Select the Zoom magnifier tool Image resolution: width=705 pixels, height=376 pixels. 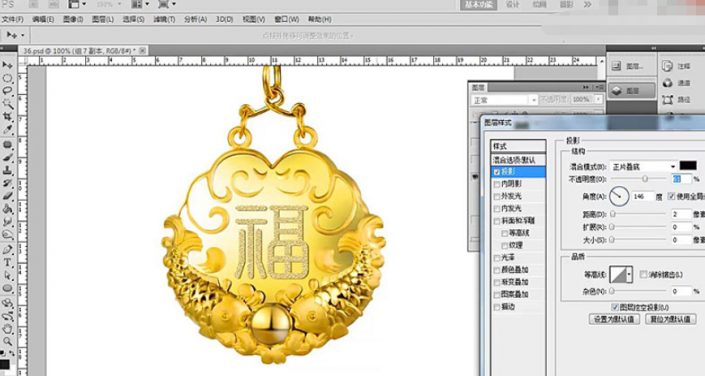point(8,341)
